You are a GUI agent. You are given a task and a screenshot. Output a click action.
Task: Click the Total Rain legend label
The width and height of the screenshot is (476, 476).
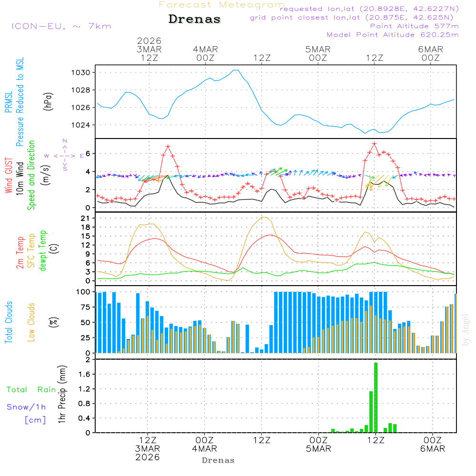[31, 390]
